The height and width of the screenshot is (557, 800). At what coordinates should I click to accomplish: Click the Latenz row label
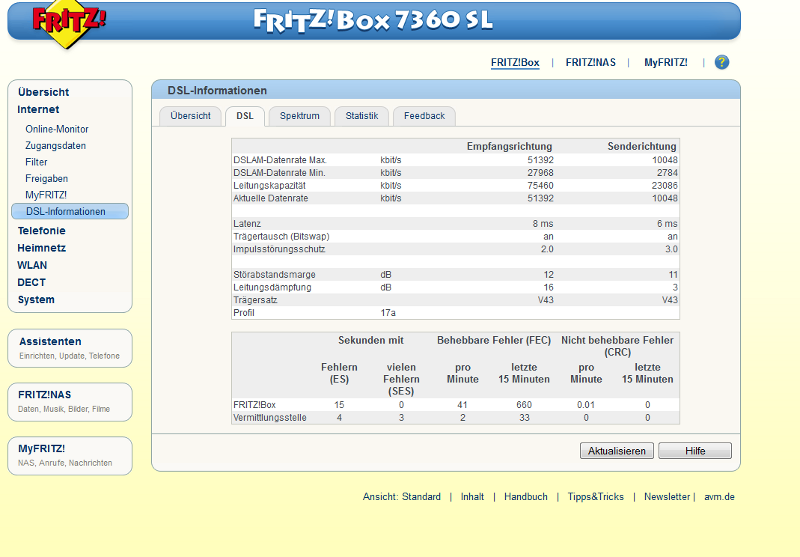tap(247, 224)
